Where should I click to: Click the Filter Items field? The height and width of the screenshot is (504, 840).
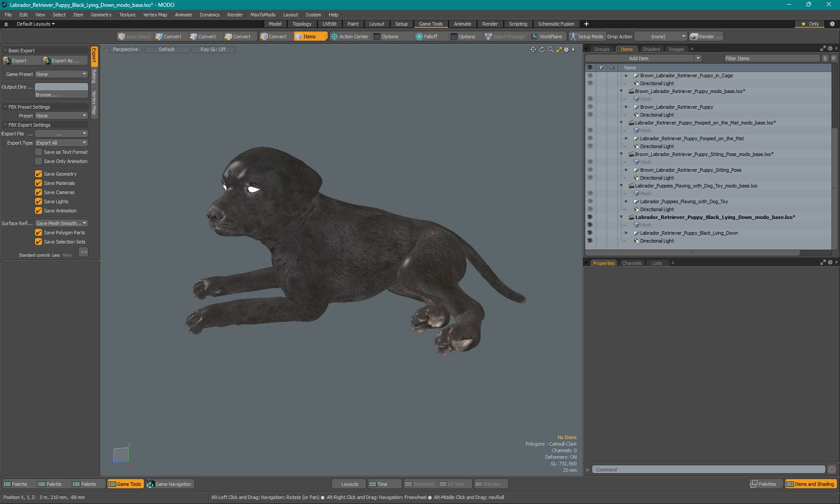point(772,58)
